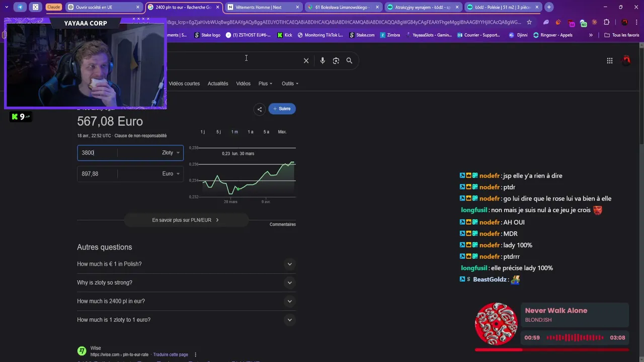Click the Commentaires feedback link
The image size is (644, 362).
pos(283,224)
